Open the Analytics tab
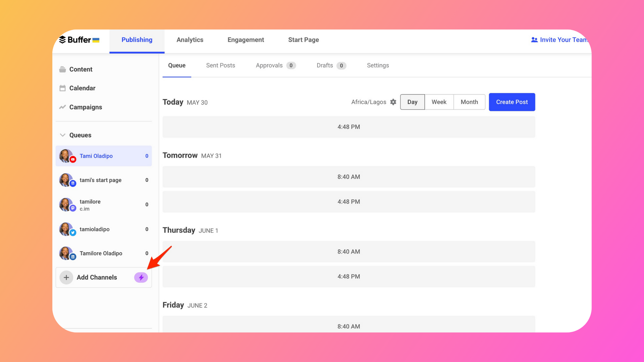 [190, 39]
